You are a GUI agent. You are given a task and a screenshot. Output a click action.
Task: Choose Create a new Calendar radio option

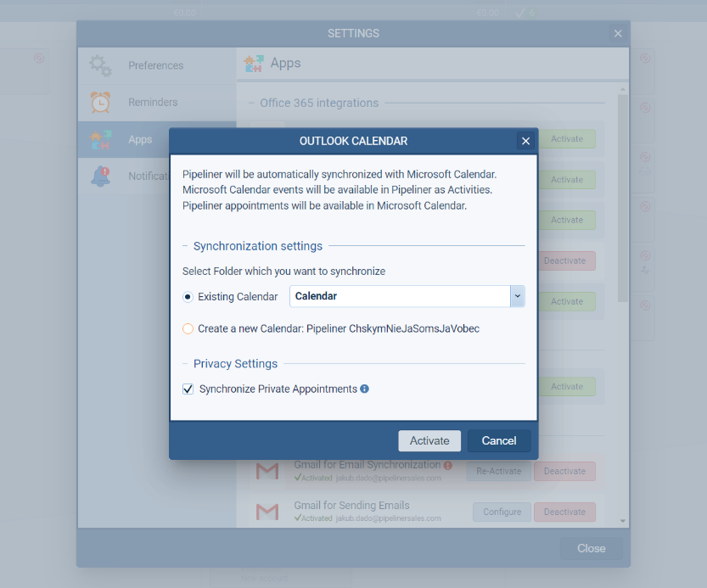tap(188, 328)
